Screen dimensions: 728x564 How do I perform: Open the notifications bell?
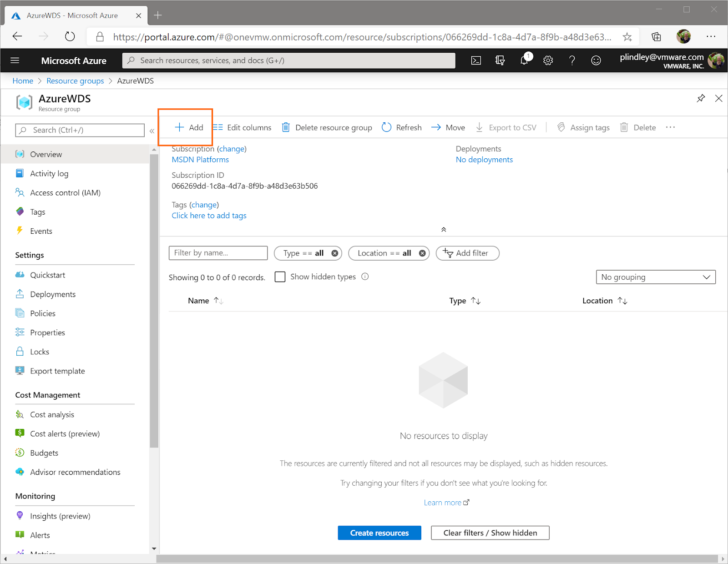[524, 60]
